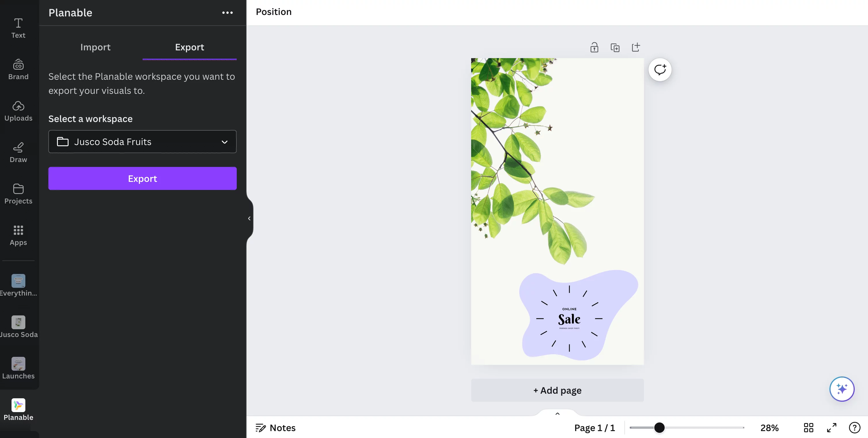This screenshot has height=438, width=868.
Task: Click the Planable app icon in sidebar
Action: point(18,405)
